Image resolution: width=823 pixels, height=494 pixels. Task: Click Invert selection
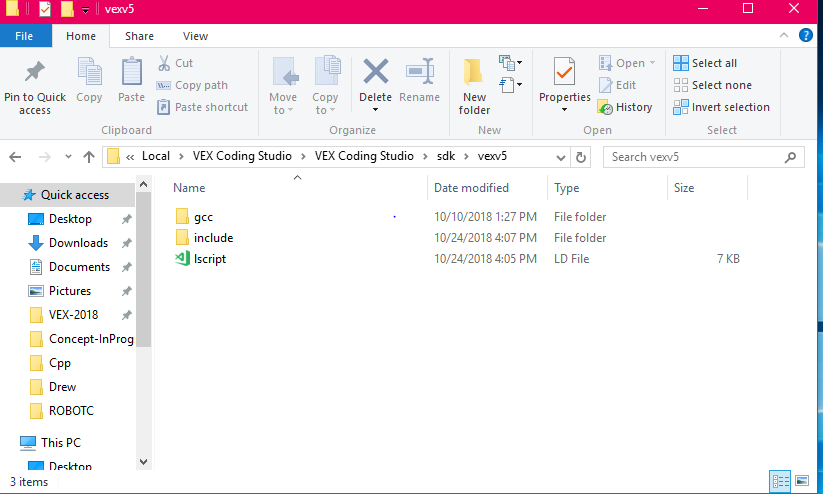coord(721,107)
